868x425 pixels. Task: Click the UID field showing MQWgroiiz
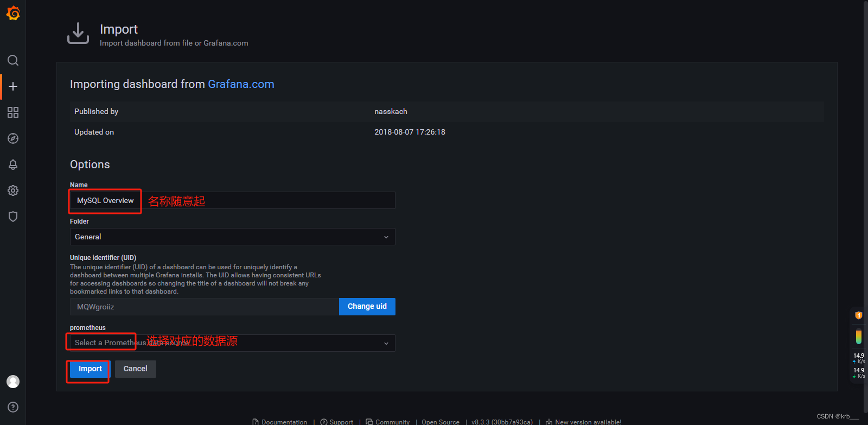(205, 307)
